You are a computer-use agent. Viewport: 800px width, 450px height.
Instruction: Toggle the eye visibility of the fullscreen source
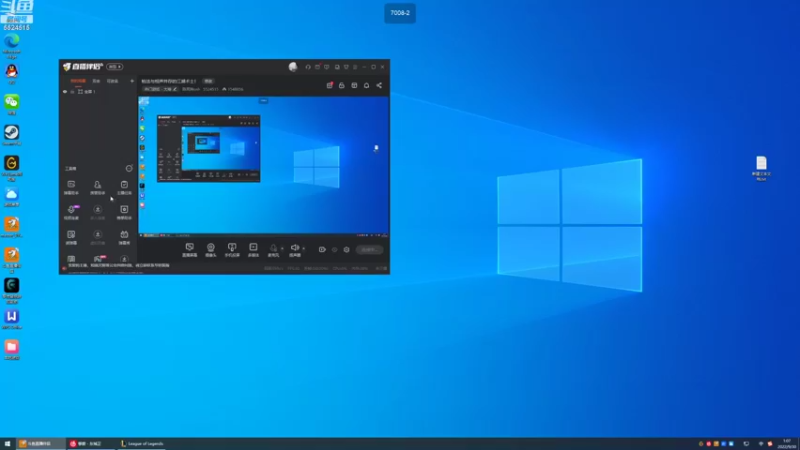65,92
